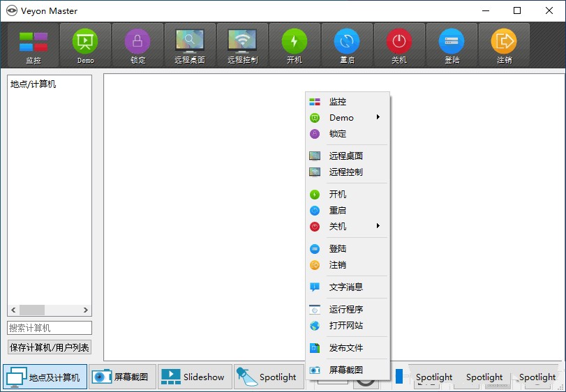566x392 pixels.
Task: Open 远程桌面 remote view from the top toolbar
Action: click(190, 45)
